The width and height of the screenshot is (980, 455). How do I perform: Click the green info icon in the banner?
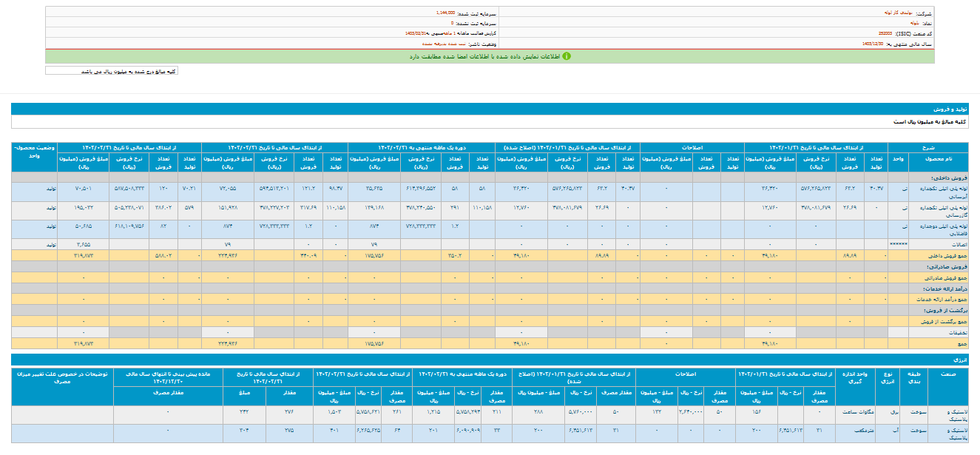click(567, 56)
